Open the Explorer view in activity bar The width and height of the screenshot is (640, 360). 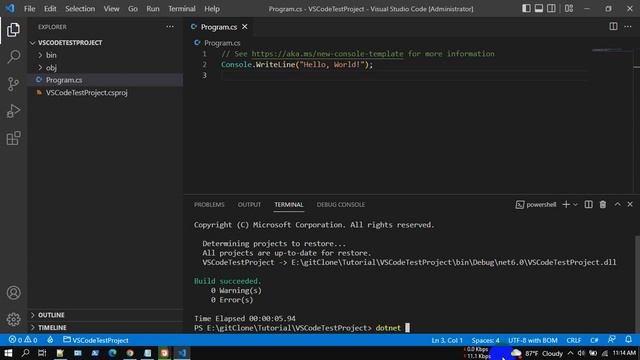[x=13, y=30]
